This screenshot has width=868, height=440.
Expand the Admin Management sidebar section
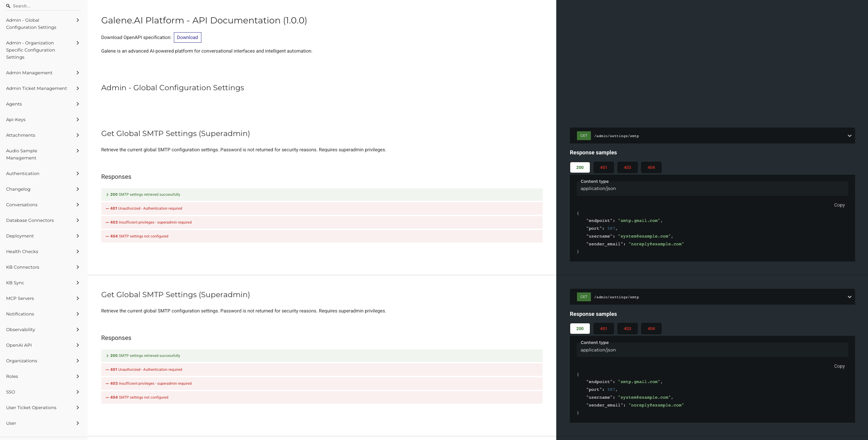(29, 73)
